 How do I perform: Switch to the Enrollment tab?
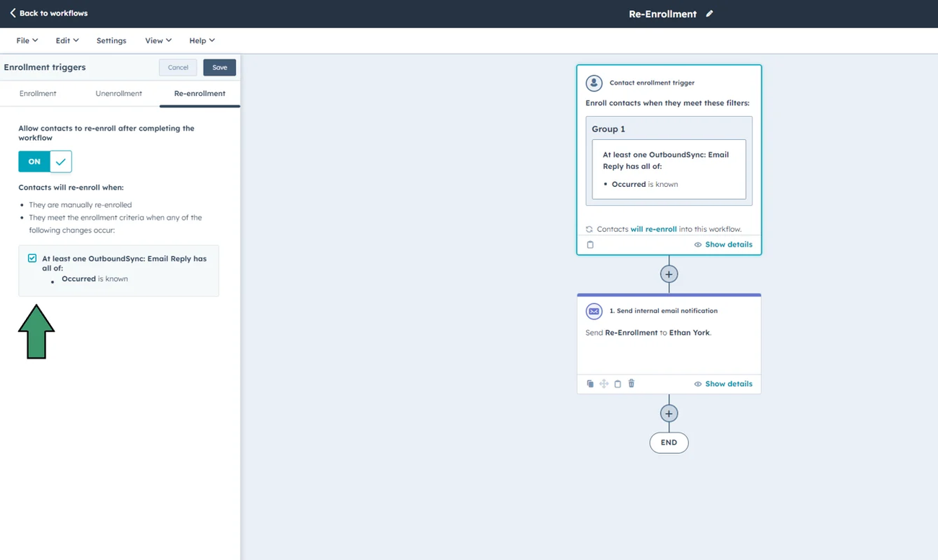(x=38, y=93)
